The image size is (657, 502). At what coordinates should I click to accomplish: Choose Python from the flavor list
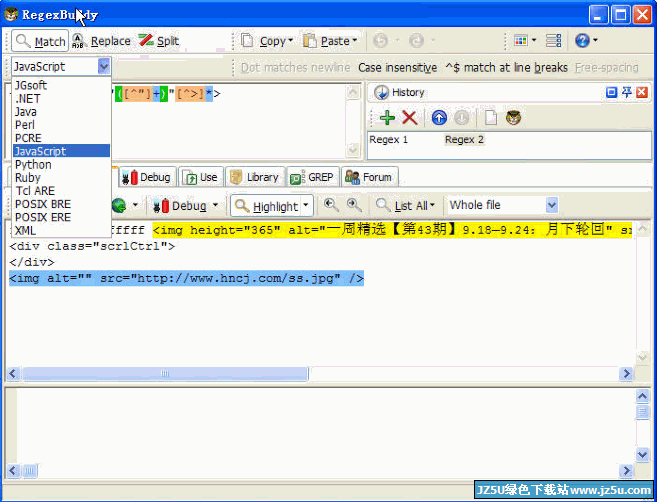pyautogui.click(x=61, y=164)
